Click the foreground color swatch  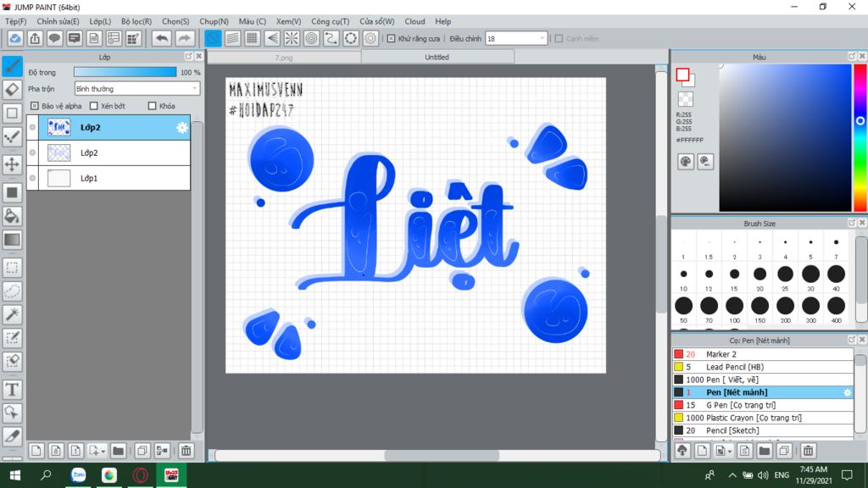(x=682, y=75)
